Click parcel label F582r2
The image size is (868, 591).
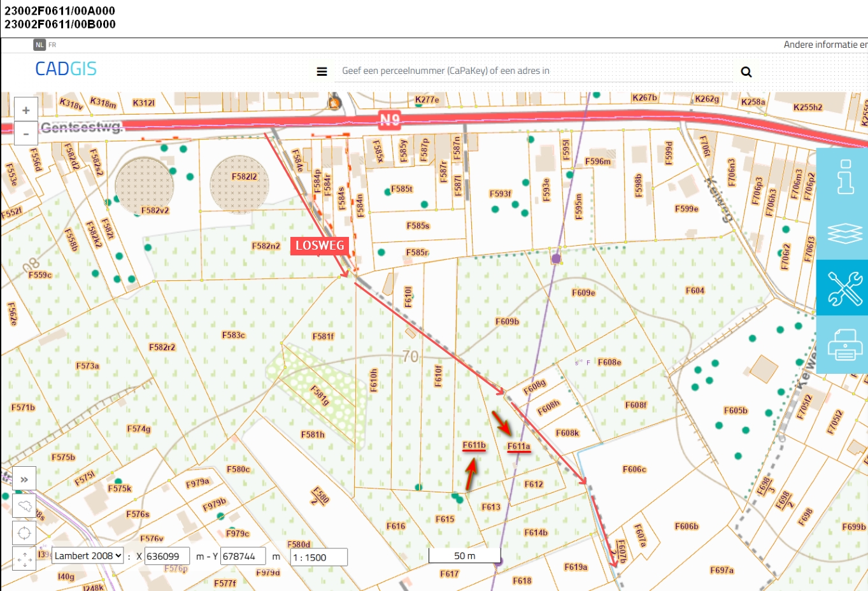162,347
